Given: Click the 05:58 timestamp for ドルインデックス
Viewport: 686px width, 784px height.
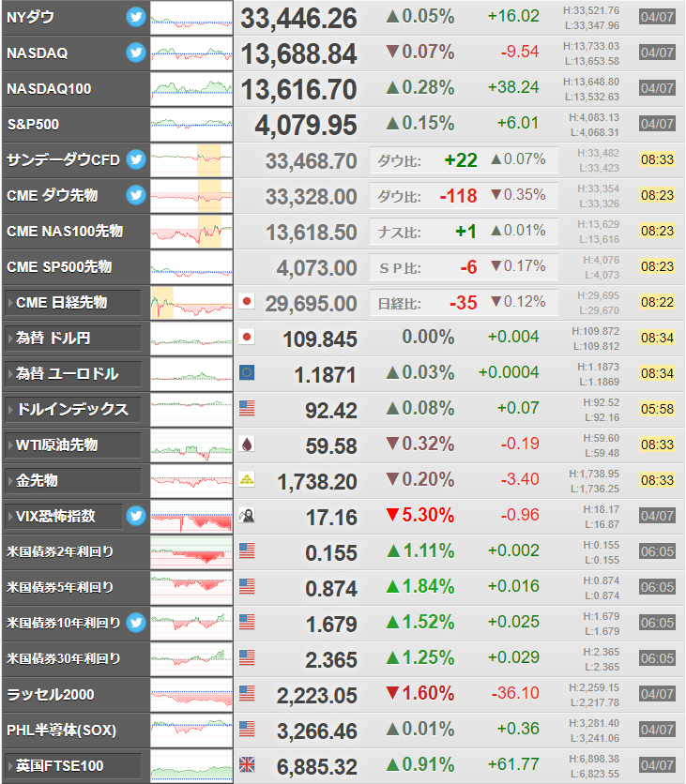Looking at the screenshot, I should tap(657, 409).
